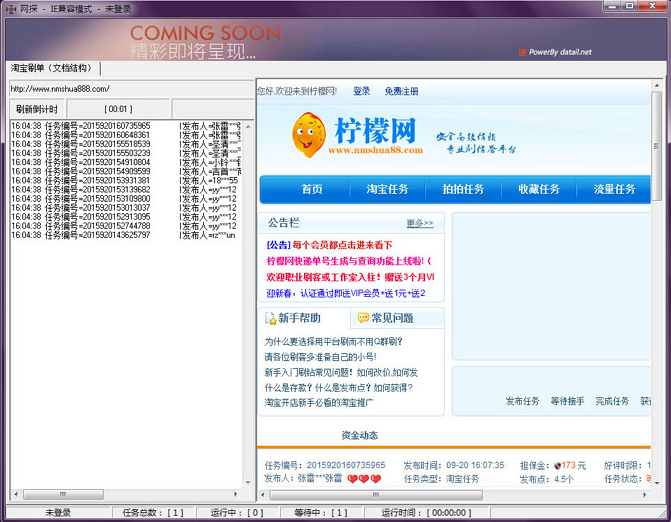The image size is (671, 522).
Task: Open 流量任务 in the navigation bar
Action: pyautogui.click(x=614, y=189)
